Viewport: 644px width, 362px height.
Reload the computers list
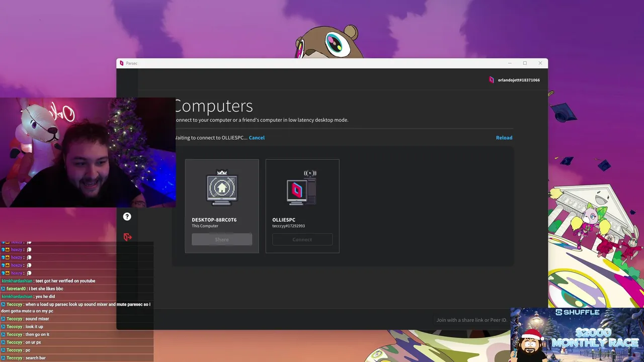click(504, 138)
